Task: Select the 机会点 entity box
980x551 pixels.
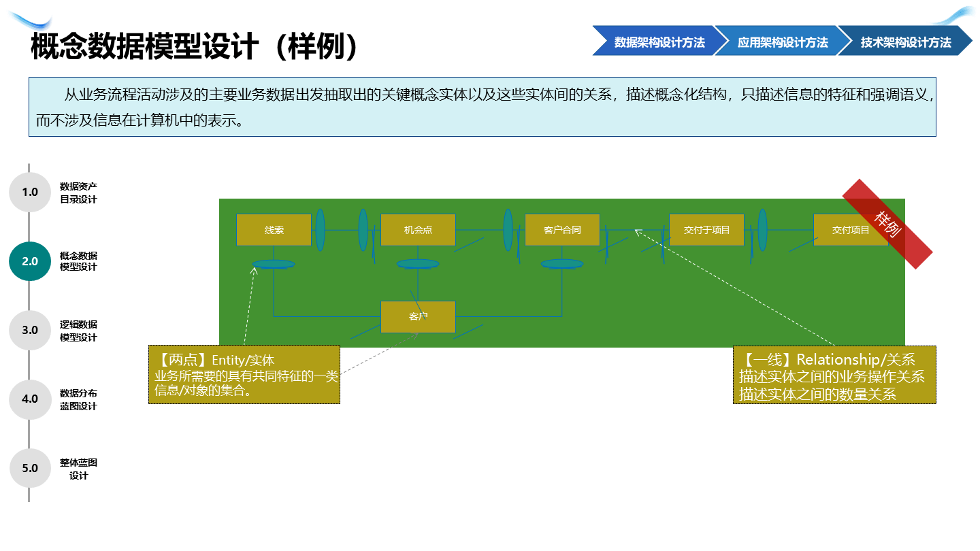Action: [418, 230]
